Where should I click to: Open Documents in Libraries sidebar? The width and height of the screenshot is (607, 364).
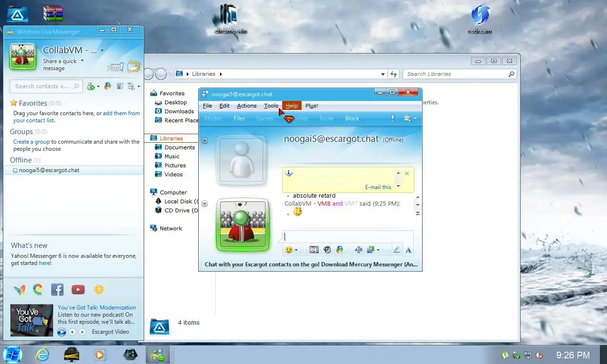point(179,147)
